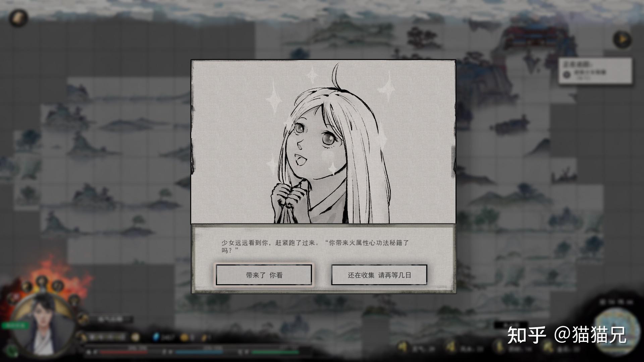Open the quest tracker panel under the play button
Image resolution: width=644 pixels, height=362 pixels.
[595, 71]
